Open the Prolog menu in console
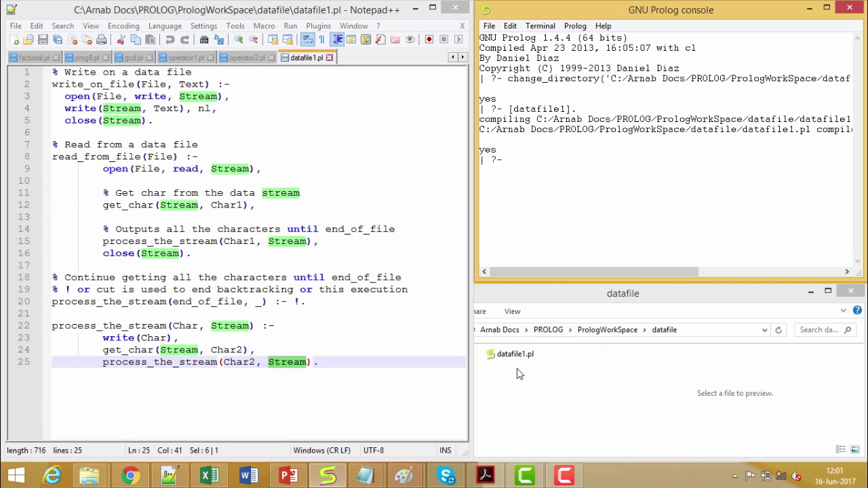Screen dimensions: 868x488 point(575,26)
